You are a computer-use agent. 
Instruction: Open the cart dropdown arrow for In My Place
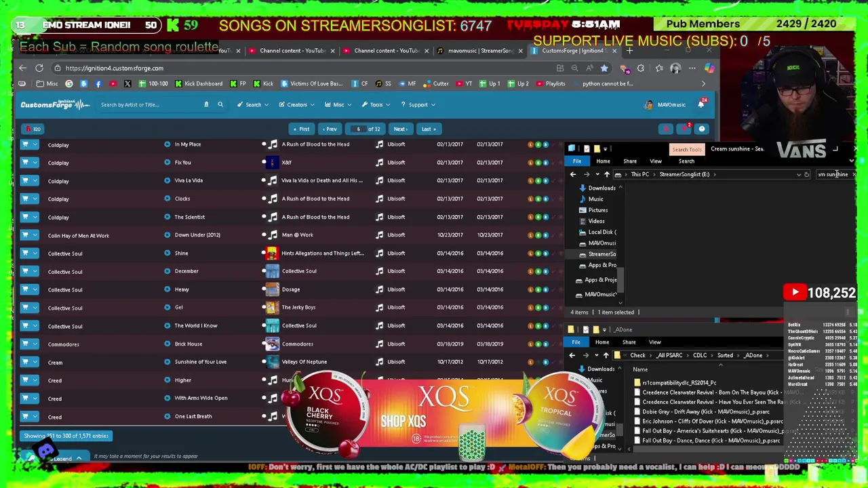(x=35, y=144)
